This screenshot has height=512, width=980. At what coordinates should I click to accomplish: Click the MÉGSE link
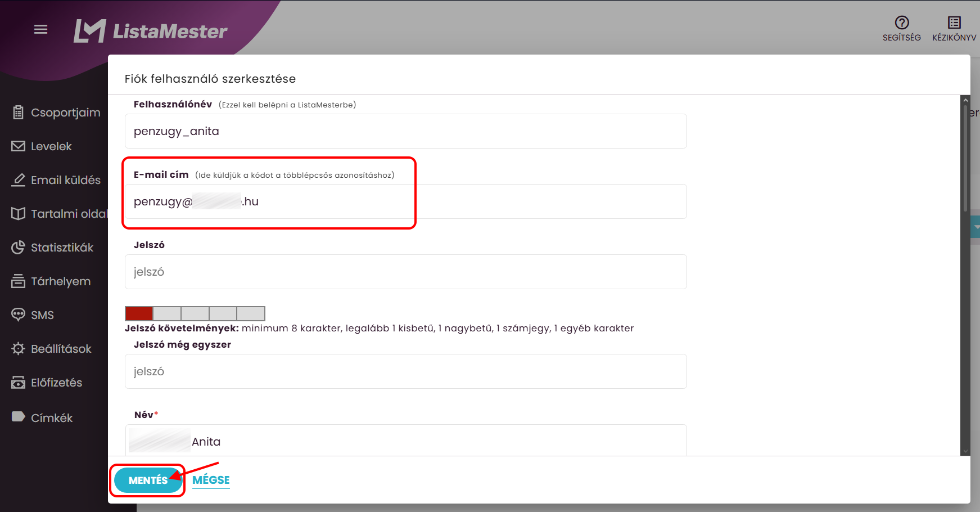[x=211, y=479]
